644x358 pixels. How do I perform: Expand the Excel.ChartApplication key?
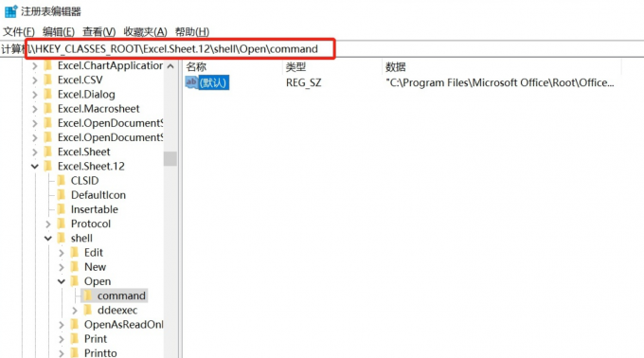tap(35, 65)
